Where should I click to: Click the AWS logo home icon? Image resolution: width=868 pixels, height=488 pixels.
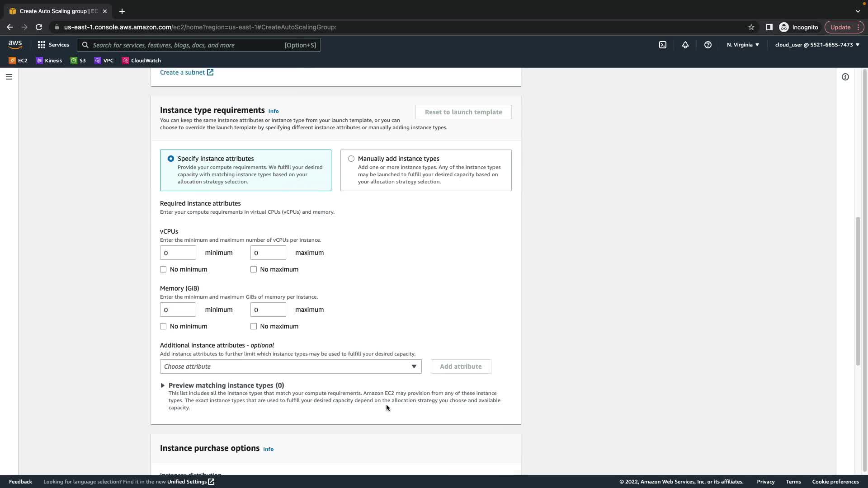click(15, 44)
